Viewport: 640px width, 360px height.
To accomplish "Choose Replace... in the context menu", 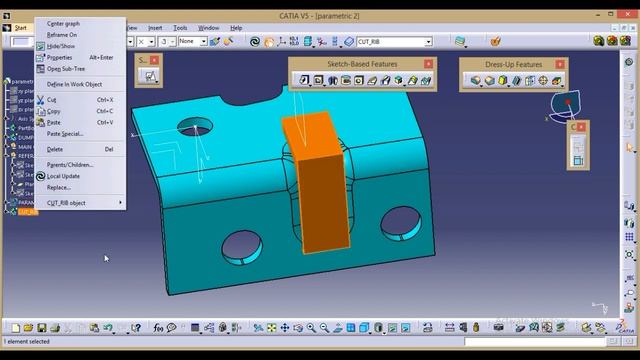I will pos(59,188).
